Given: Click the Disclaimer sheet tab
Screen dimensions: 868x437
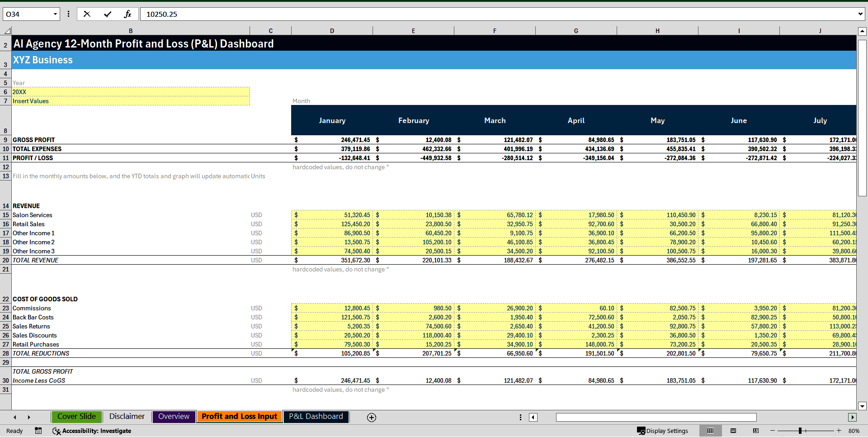Looking at the screenshot, I should pos(127,417).
